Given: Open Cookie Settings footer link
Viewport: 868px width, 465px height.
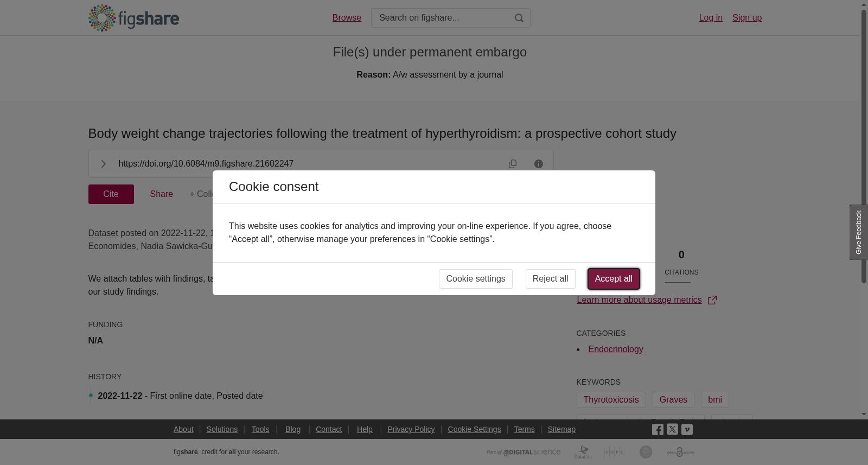Looking at the screenshot, I should 474,429.
